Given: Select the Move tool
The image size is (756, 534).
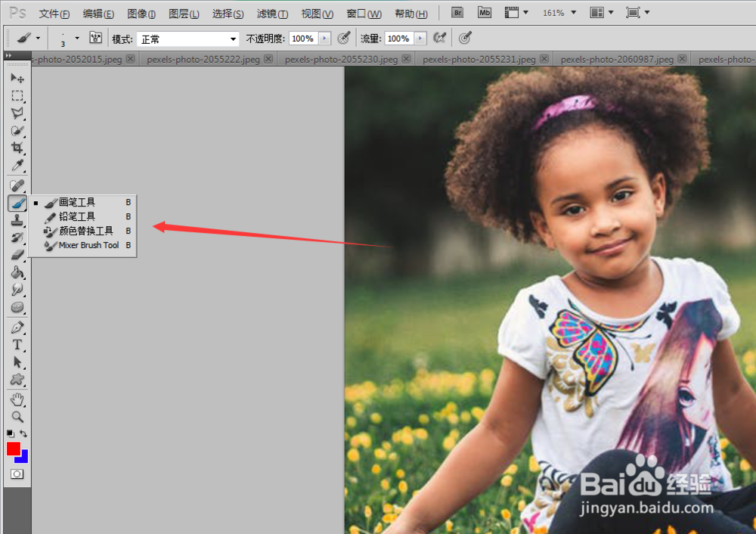Looking at the screenshot, I should (x=17, y=78).
